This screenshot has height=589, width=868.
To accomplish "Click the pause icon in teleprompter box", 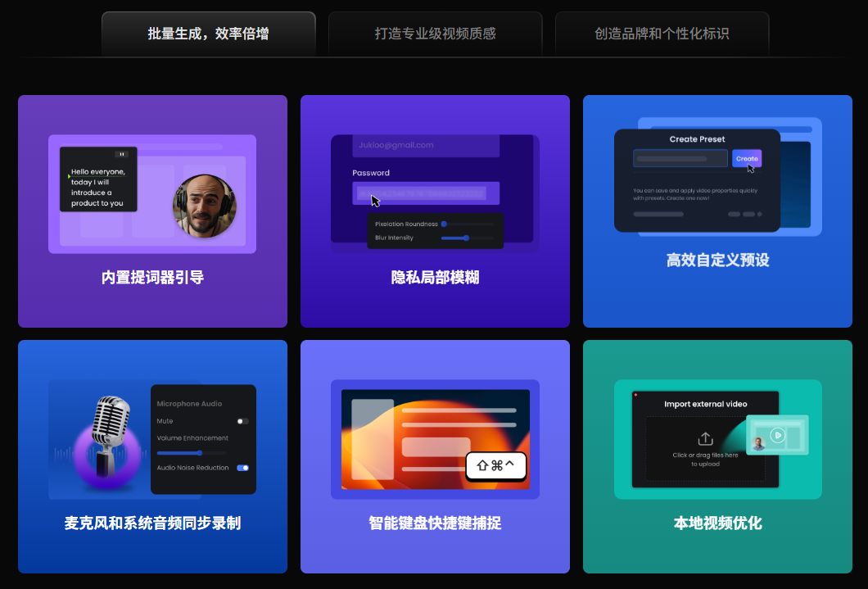I will [x=122, y=154].
